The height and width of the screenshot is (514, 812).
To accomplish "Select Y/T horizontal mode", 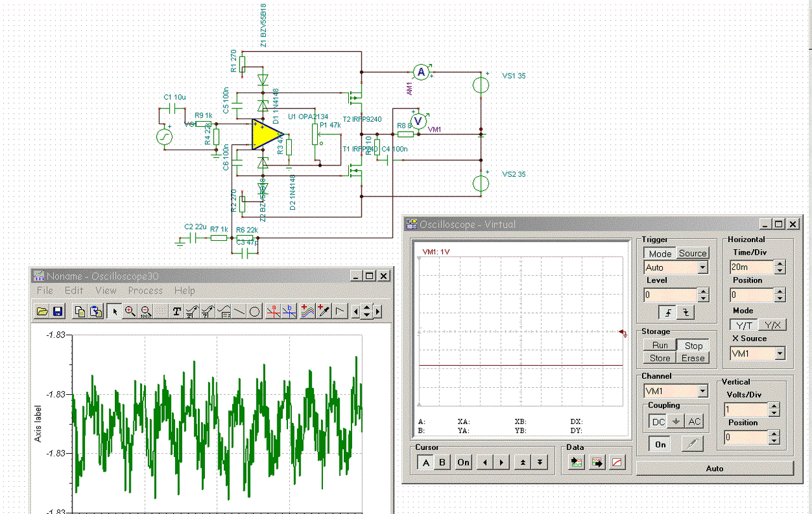I will (743, 324).
